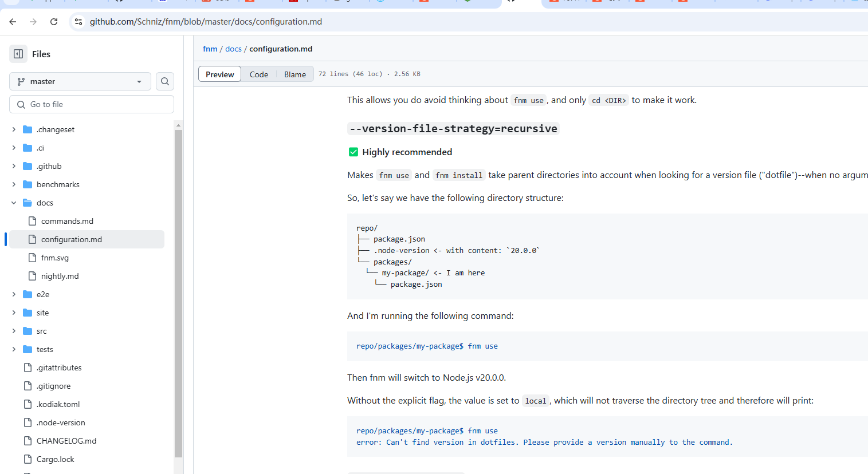Click the site folder icon

tap(28, 313)
